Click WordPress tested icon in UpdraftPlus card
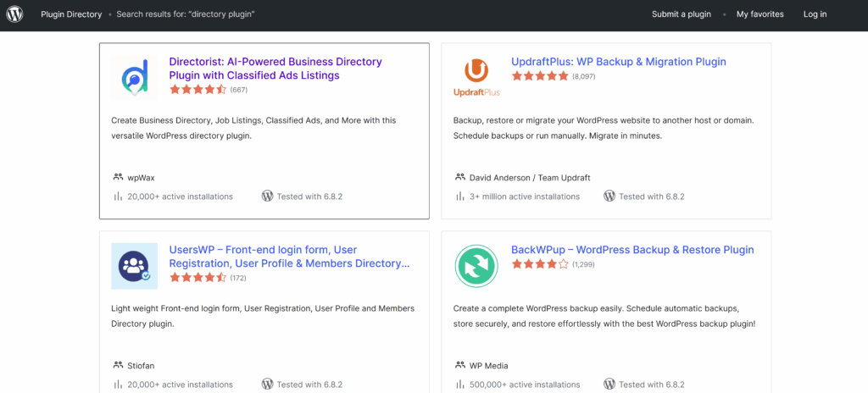Image resolution: width=868 pixels, height=393 pixels. tap(609, 196)
